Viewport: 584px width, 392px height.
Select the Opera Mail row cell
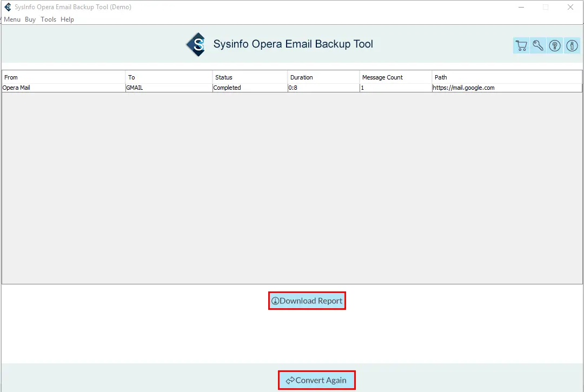click(x=17, y=88)
